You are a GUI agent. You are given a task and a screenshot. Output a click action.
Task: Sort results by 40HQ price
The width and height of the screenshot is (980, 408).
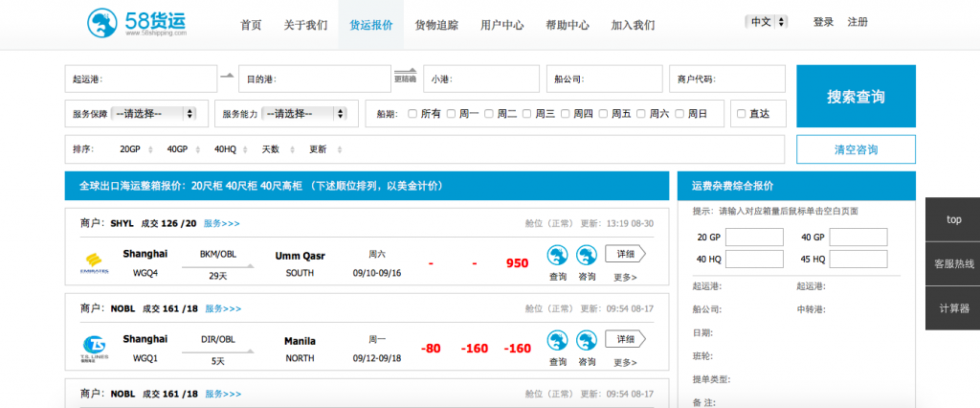click(x=225, y=149)
